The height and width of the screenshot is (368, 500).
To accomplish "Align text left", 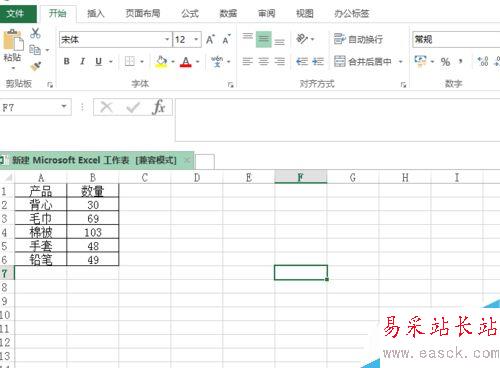I will pos(248,61).
